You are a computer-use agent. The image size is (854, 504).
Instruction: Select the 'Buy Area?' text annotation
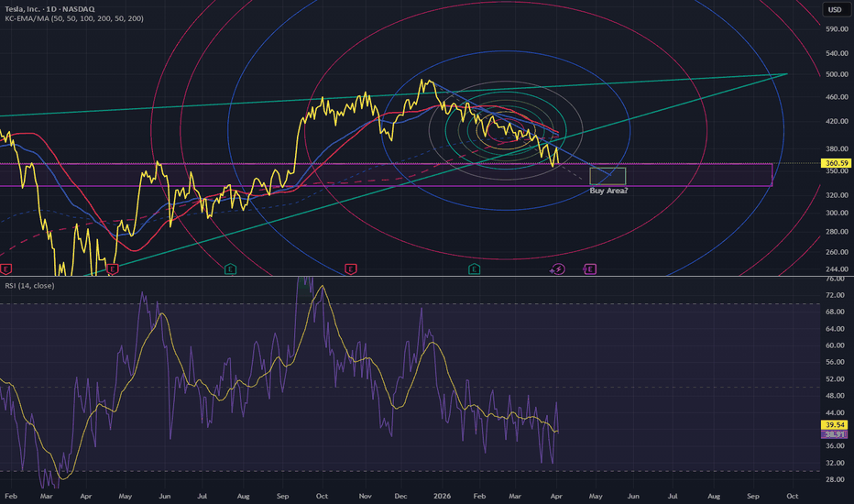coord(608,191)
